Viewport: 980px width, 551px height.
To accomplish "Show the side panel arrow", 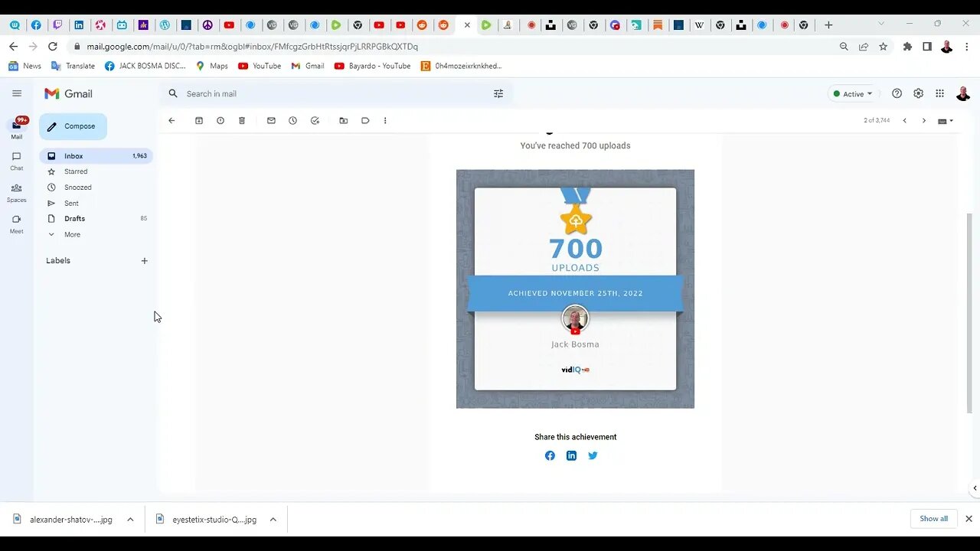I will [974, 488].
